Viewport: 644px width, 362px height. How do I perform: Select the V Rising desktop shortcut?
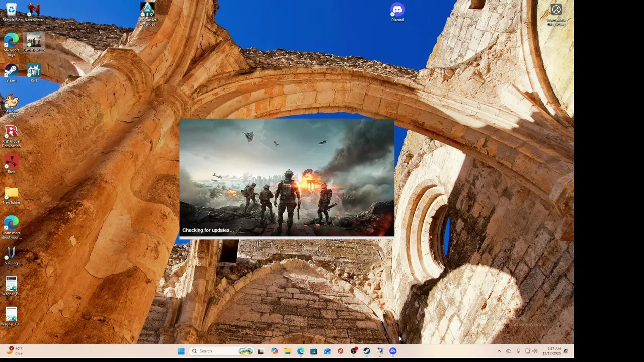(x=11, y=256)
